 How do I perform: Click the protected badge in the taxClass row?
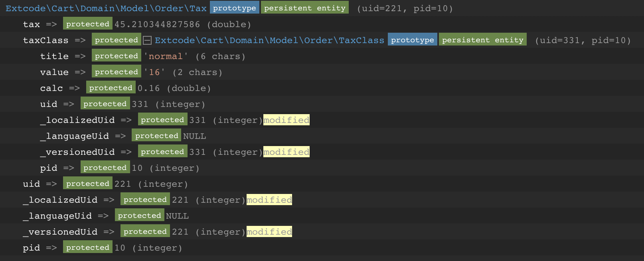pyautogui.click(x=117, y=40)
